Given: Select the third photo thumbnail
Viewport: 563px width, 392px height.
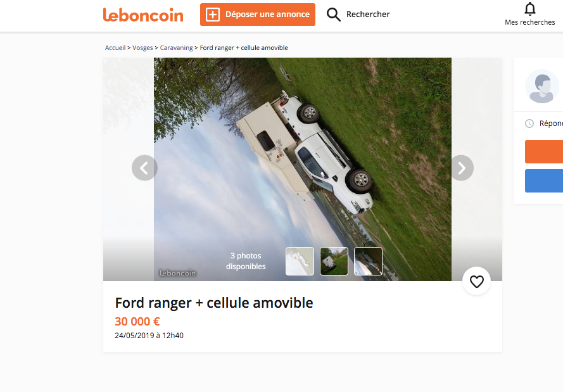Looking at the screenshot, I should tap(368, 261).
